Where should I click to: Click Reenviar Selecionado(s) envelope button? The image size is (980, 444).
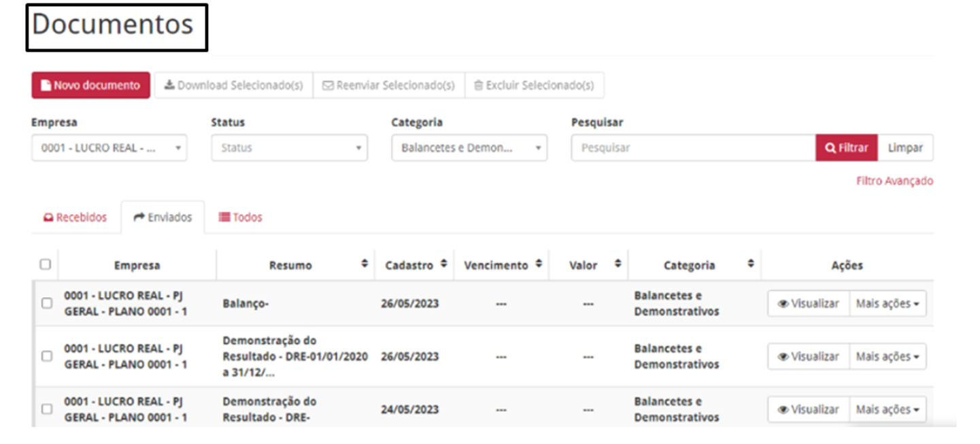tap(388, 86)
